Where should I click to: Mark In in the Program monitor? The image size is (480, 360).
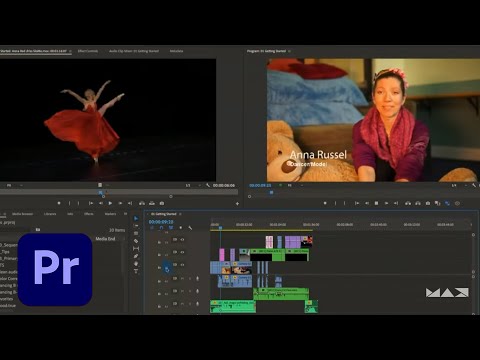pyautogui.click(x=335, y=203)
